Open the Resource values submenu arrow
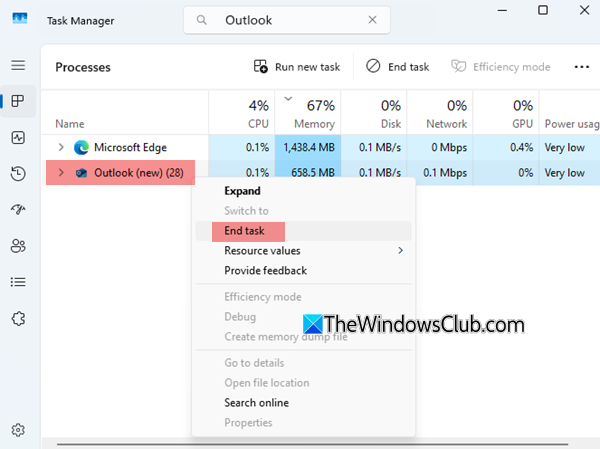The height and width of the screenshot is (449, 600). click(400, 250)
